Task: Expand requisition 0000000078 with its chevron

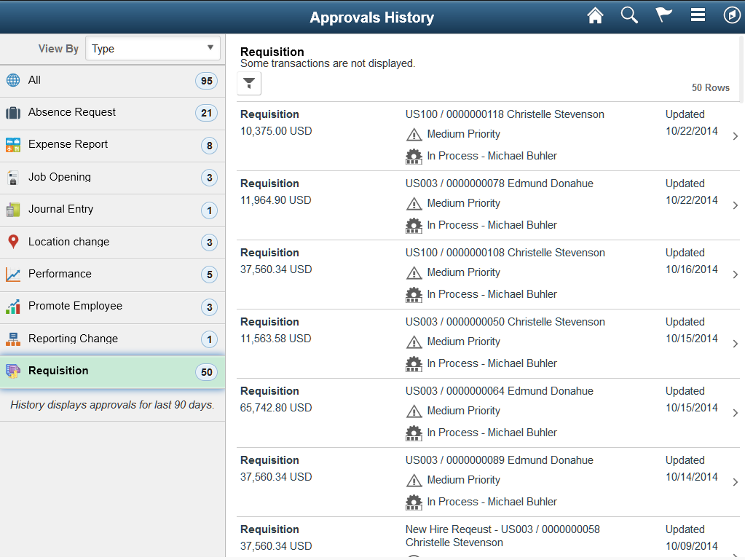Action: coord(735,205)
